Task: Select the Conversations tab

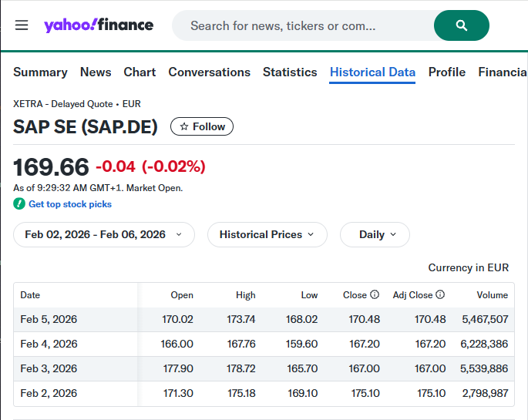Action: (x=209, y=72)
